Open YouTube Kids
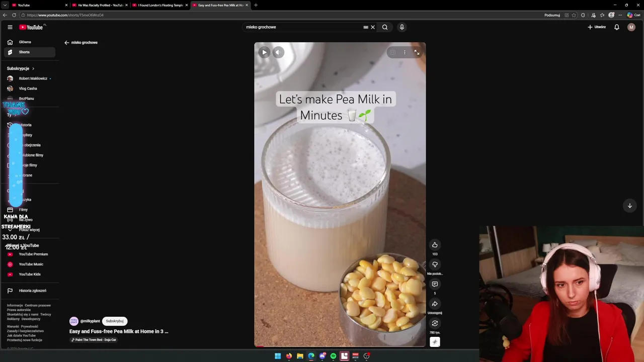The height and width of the screenshot is (362, 644). point(30,275)
